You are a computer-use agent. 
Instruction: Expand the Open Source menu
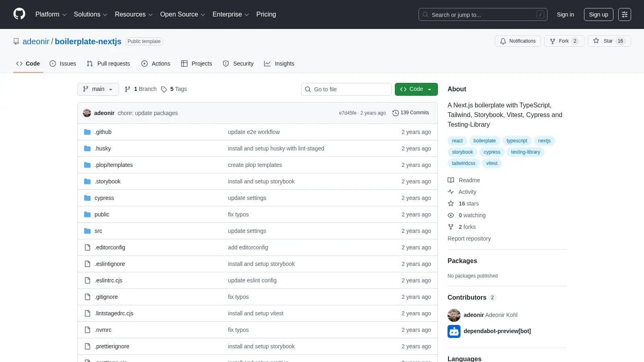(x=183, y=14)
